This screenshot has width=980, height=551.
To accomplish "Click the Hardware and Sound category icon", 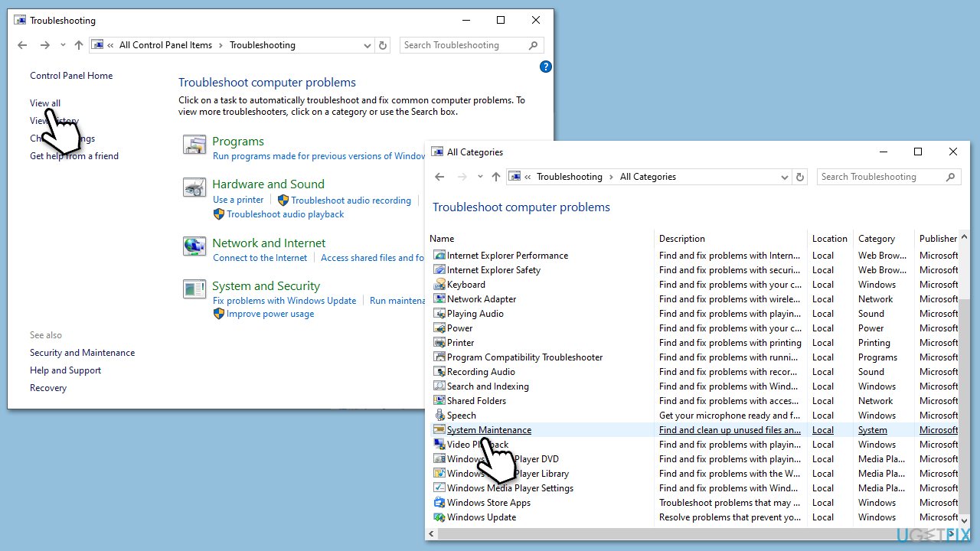I will [x=194, y=187].
